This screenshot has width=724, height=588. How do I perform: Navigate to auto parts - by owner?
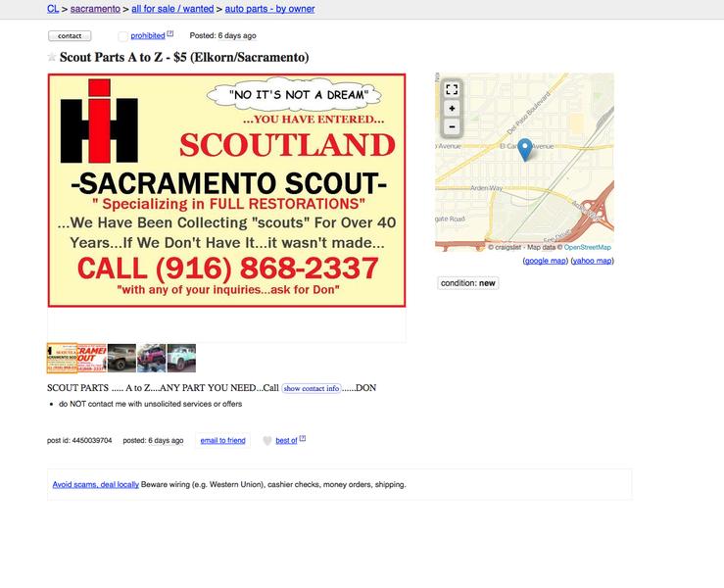coord(269,9)
